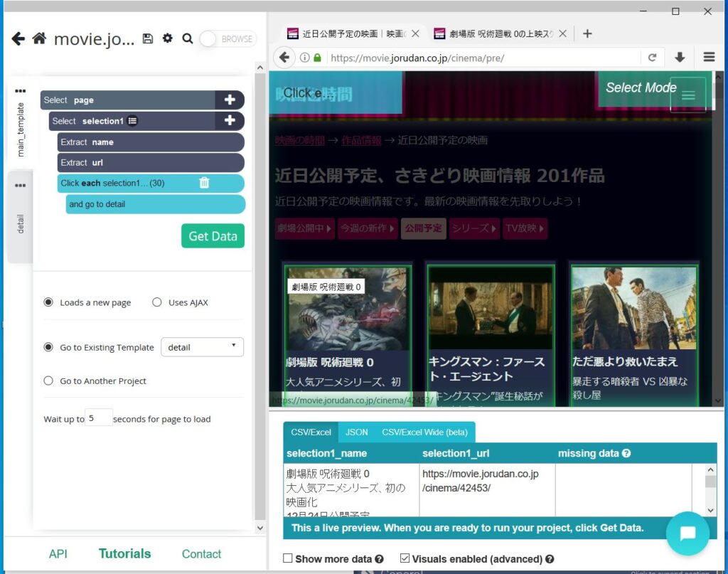Select the 'and go to detail' command
The width and height of the screenshot is (728, 574).
coord(155,204)
